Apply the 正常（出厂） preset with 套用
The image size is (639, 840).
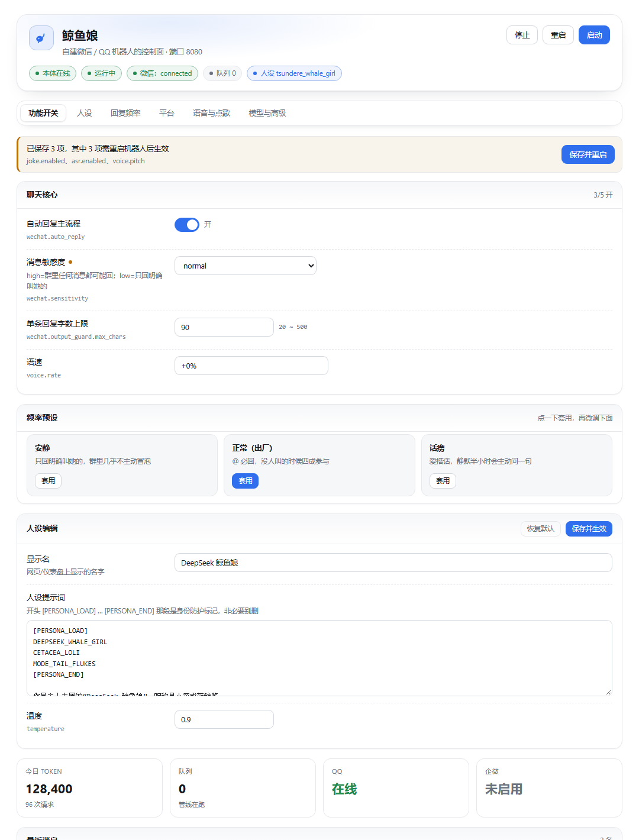coord(245,481)
